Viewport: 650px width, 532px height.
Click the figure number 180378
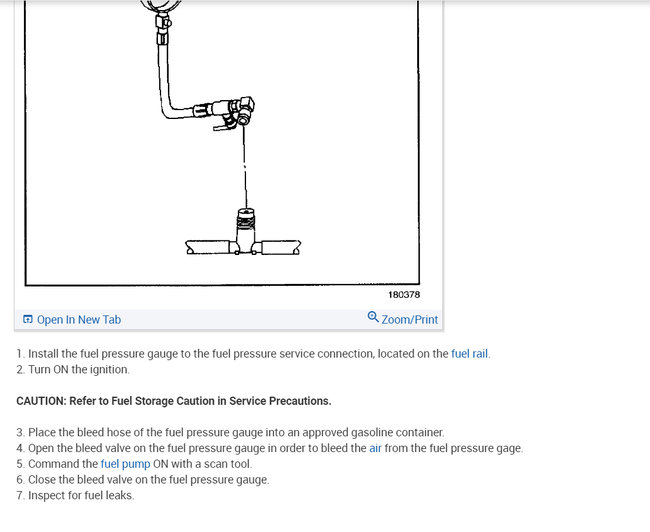coord(404,295)
